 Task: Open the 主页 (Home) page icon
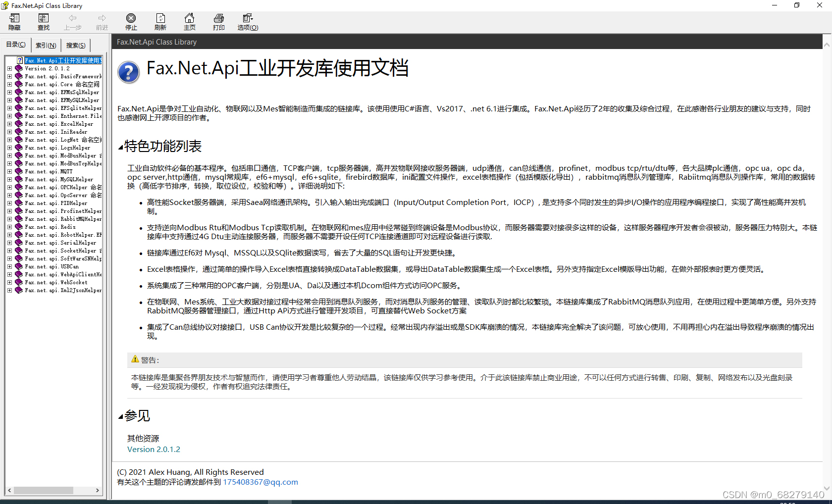click(x=189, y=22)
